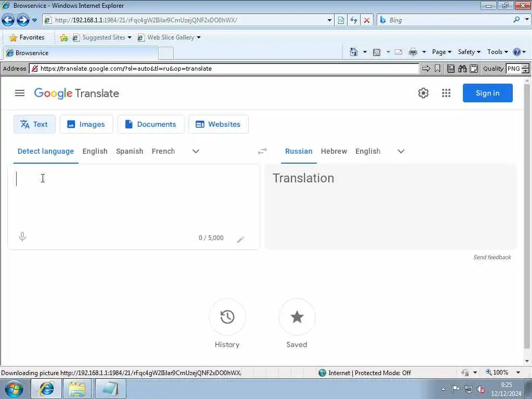Open the Google apps grid
Screen dimensions: 532x399
[x=446, y=93]
